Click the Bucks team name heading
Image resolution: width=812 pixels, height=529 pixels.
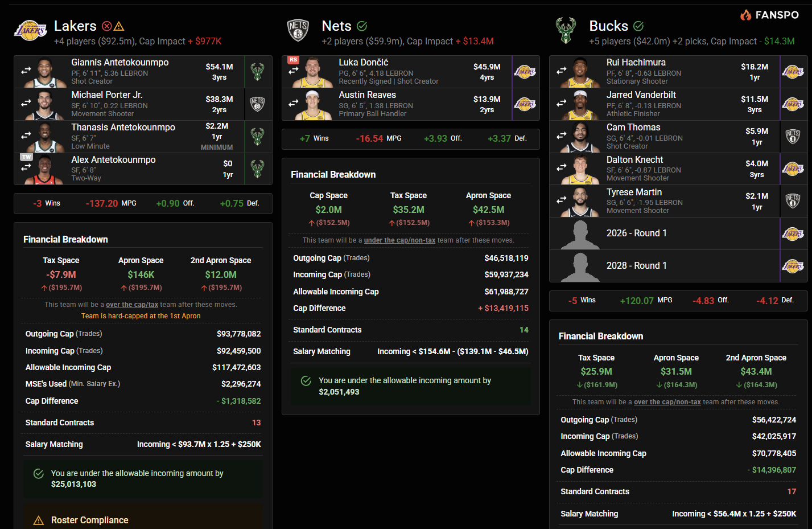coord(608,26)
